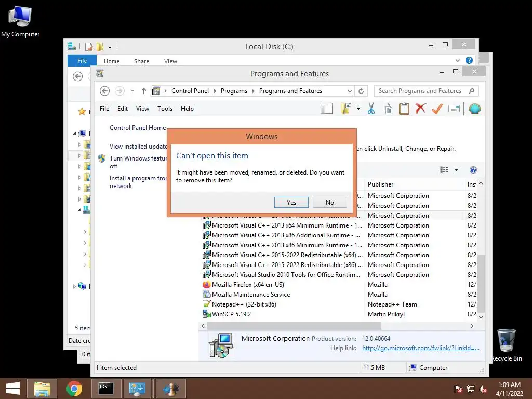
Task: Expand the ribbon chevron in Local Disk window
Action: click(x=458, y=60)
